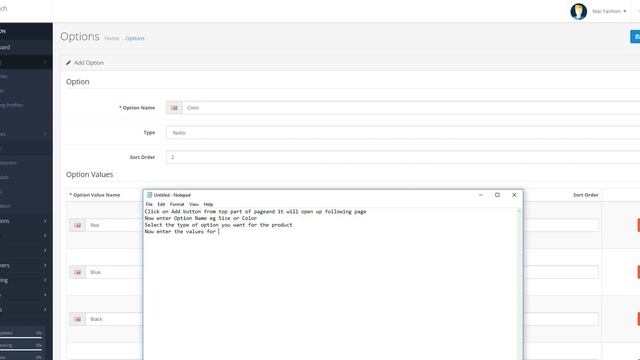This screenshot has width=640, height=360.
Task: Click the sort order box in the Blue row
Action: coord(561,272)
